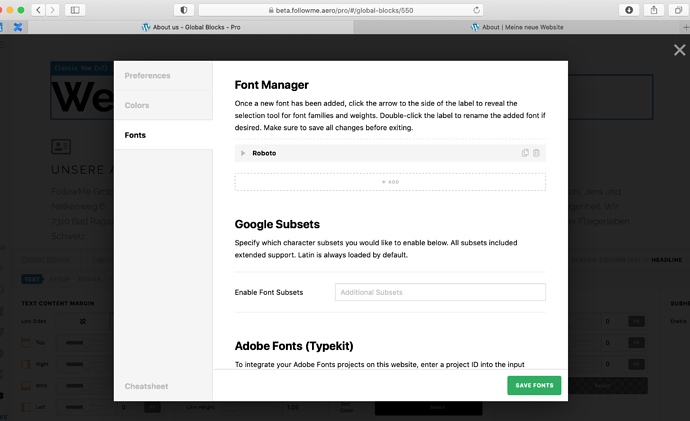Screen dimensions: 690x421
Task: Go back using Safari back arrow
Action: click(38, 9)
